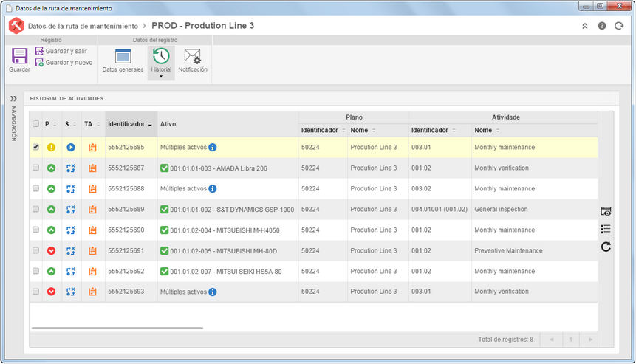The image size is (636, 364).
Task: Click the horizontal scrollbar of the table
Action: pos(117,328)
